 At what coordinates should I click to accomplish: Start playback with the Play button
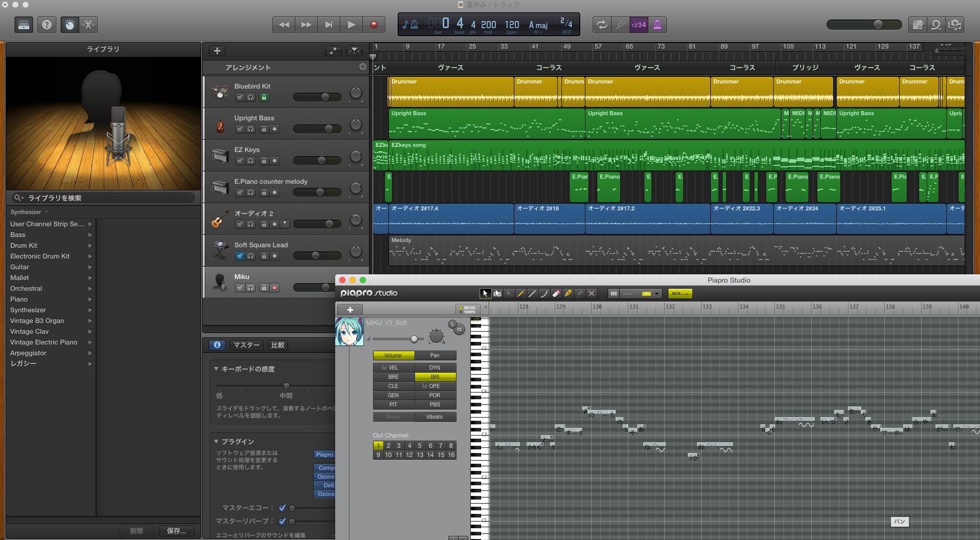[351, 25]
